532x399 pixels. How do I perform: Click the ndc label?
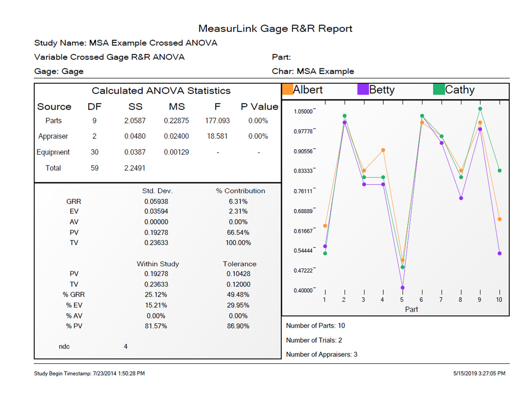[64, 346]
